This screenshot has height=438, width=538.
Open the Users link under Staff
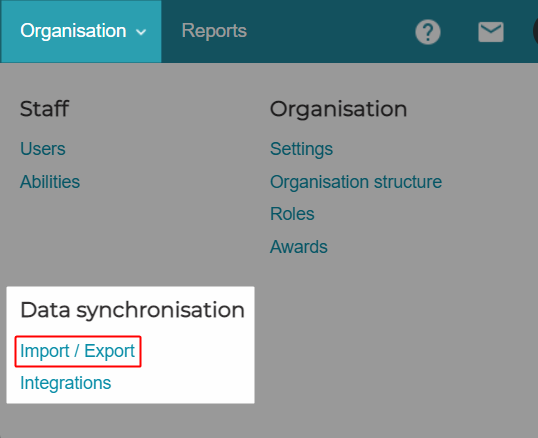pos(43,149)
